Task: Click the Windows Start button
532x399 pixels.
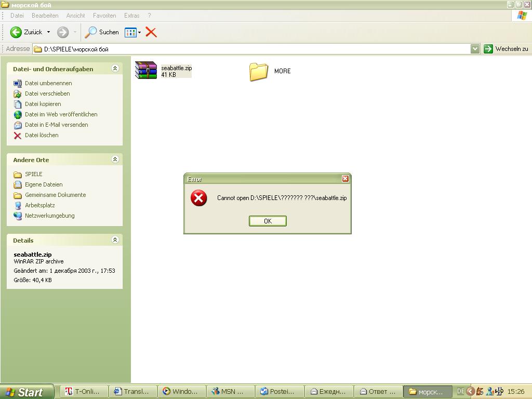Action: pos(26,392)
